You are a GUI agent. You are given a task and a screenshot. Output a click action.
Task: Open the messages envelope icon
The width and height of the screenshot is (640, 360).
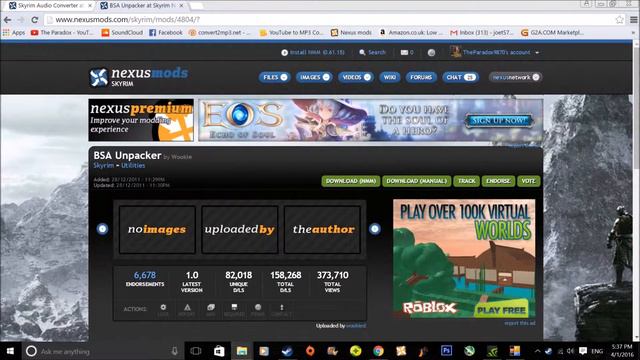[x=404, y=52]
